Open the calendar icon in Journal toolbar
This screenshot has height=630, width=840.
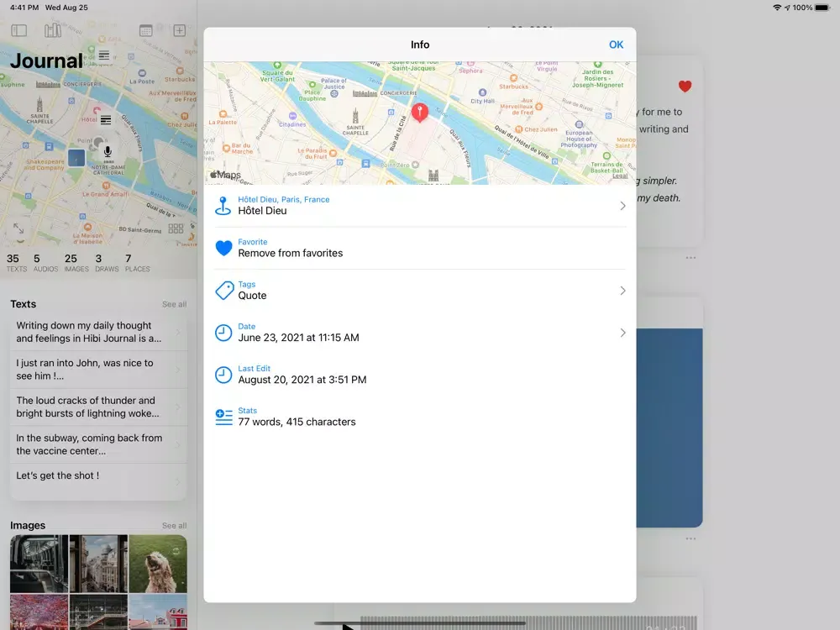(145, 30)
